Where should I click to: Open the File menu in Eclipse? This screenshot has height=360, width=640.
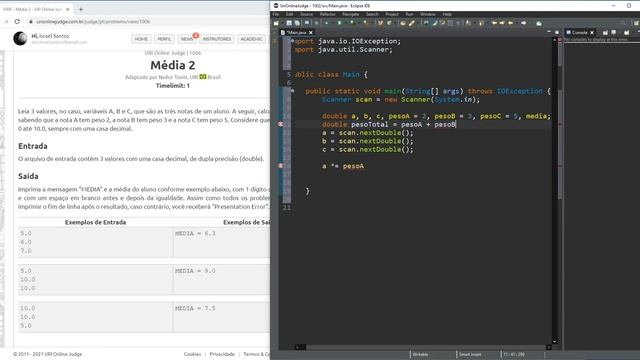(x=276, y=14)
